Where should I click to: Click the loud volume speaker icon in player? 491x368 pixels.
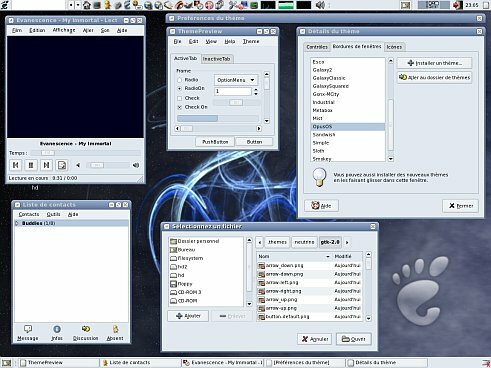136,165
